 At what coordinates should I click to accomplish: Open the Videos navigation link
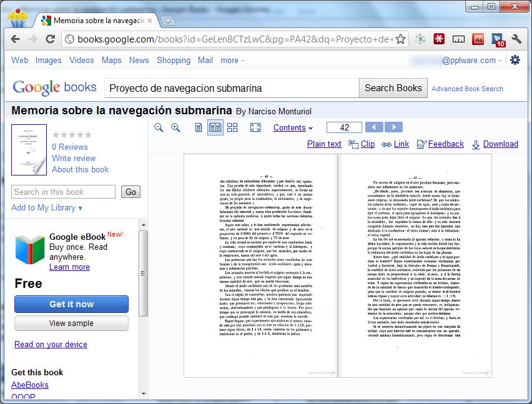(x=82, y=60)
